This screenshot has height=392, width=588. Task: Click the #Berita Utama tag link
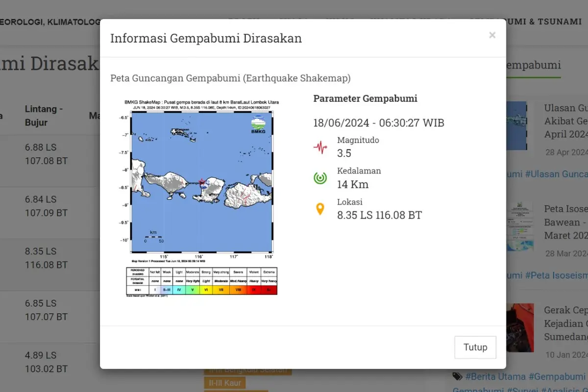[494, 376]
